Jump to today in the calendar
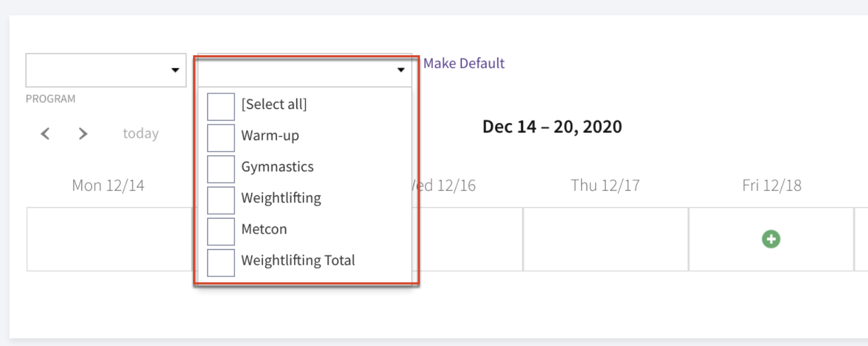The height and width of the screenshot is (346, 868). (140, 133)
